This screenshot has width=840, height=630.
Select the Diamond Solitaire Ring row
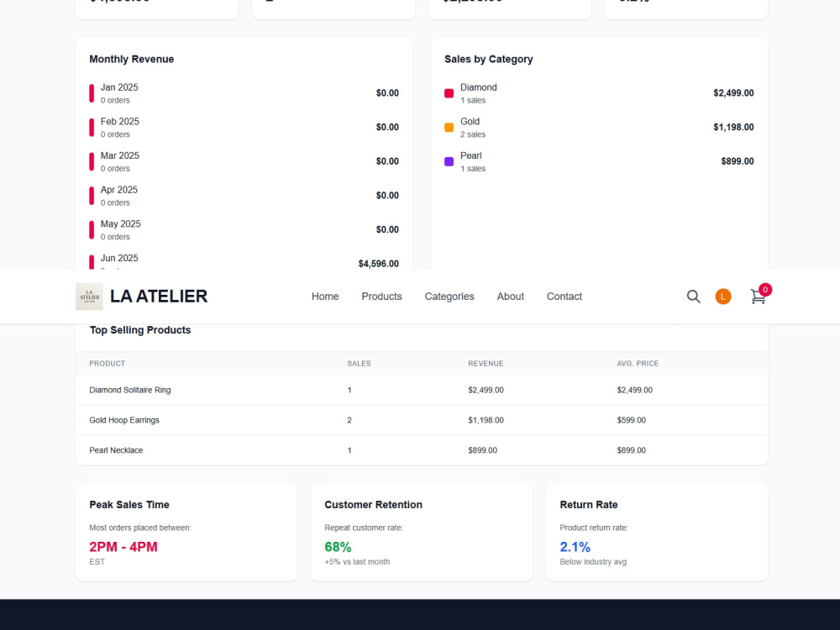point(422,390)
